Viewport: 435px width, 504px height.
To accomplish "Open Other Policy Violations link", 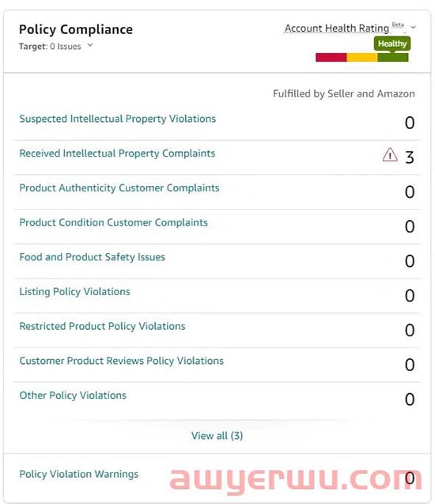I will point(73,396).
